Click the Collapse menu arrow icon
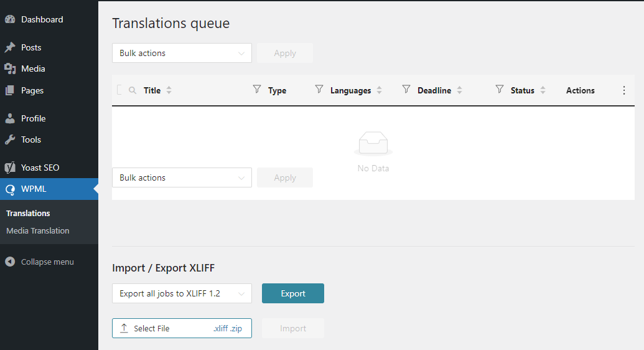Viewport: 644px width, 350px height. (x=10, y=262)
